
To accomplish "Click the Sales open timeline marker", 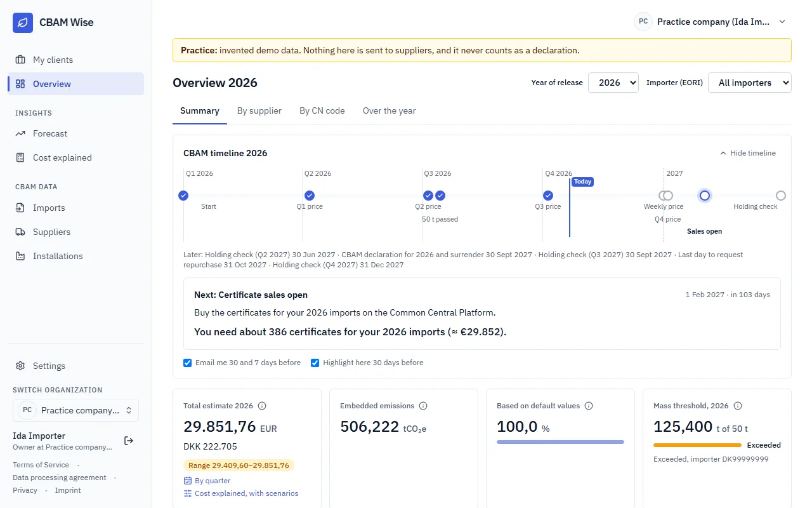I will coord(704,196).
